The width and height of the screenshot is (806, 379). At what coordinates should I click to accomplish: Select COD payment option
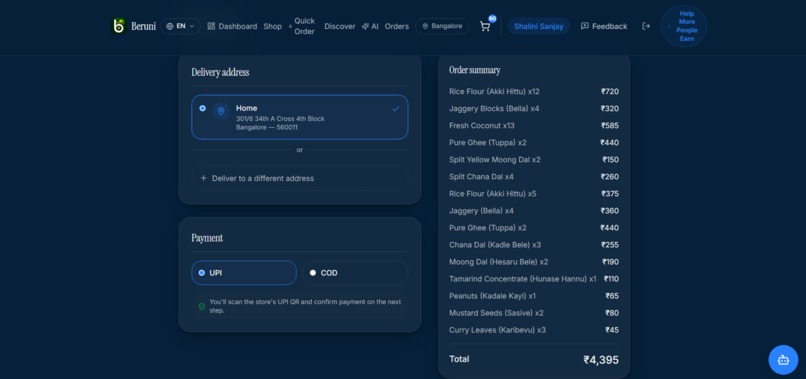[355, 273]
